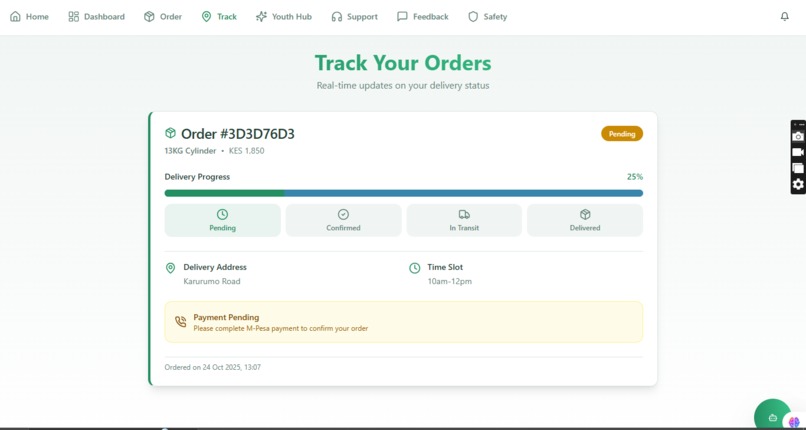806x430 pixels.
Task: Click the clock icon next to Time Slot
Action: pos(414,268)
